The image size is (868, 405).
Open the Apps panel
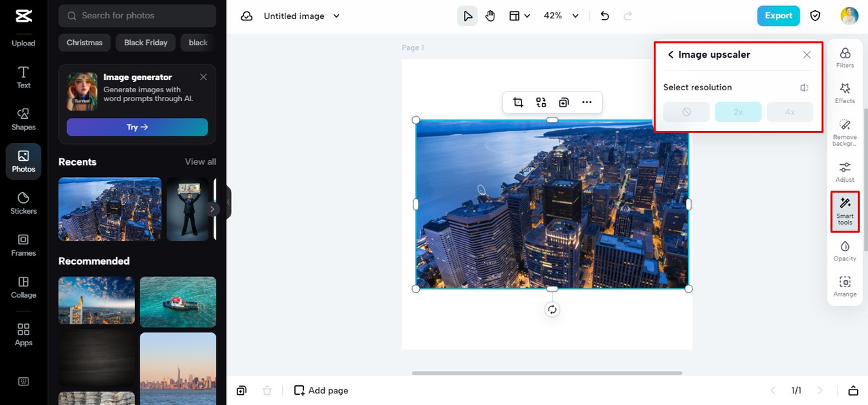[x=23, y=335]
